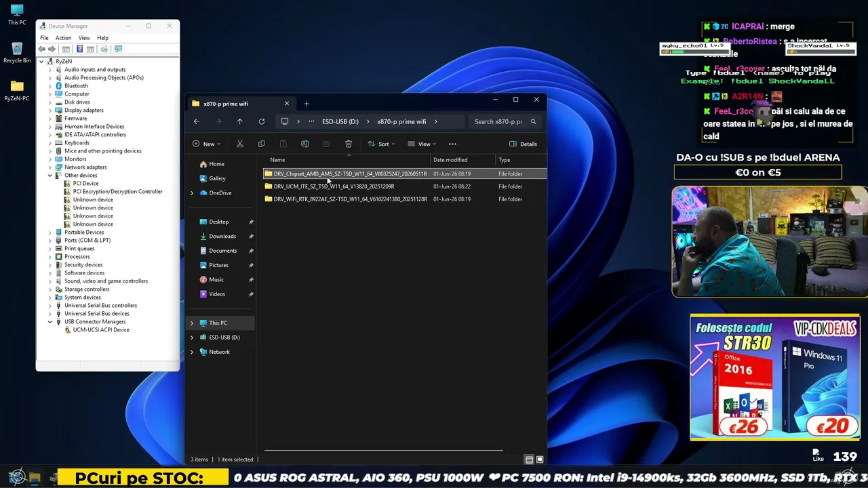Select the RyZeN-PC desktop folder

click(17, 91)
